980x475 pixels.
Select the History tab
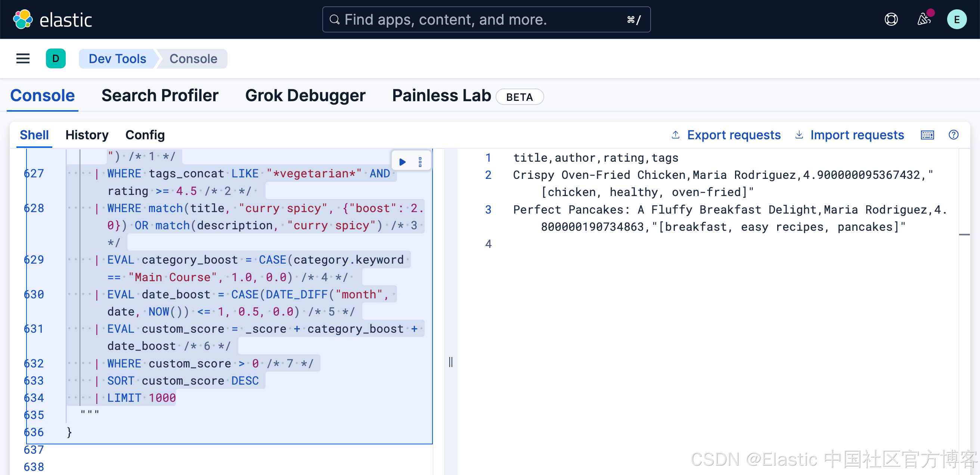tap(87, 135)
